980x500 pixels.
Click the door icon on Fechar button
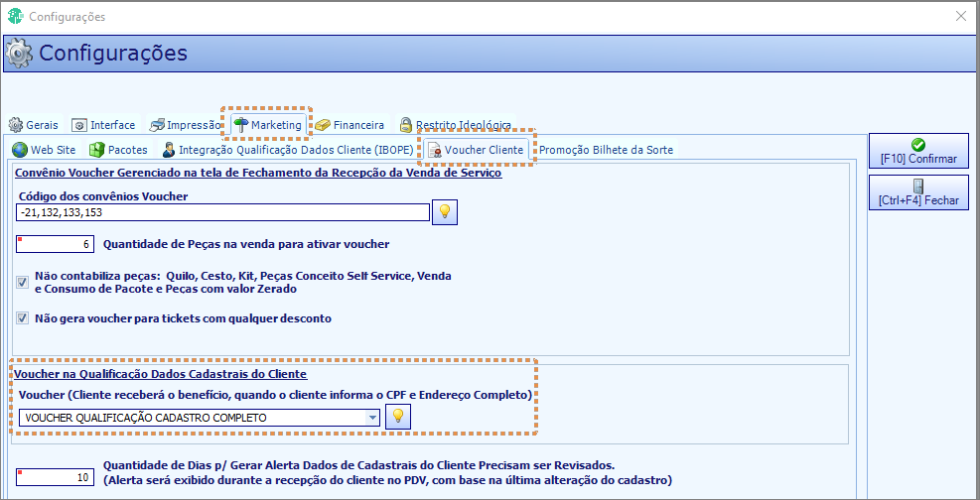tap(918, 187)
